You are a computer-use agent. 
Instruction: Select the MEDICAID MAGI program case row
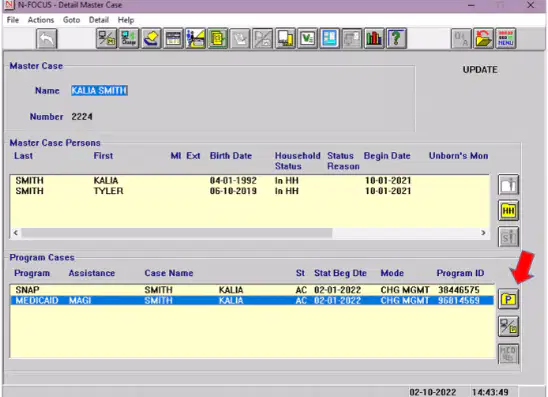tap(252, 300)
